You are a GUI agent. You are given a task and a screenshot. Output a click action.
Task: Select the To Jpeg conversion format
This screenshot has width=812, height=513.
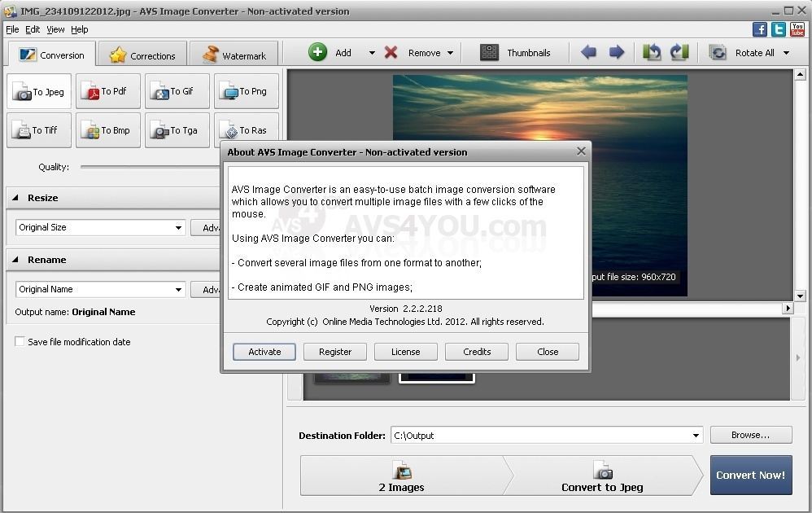(38, 91)
